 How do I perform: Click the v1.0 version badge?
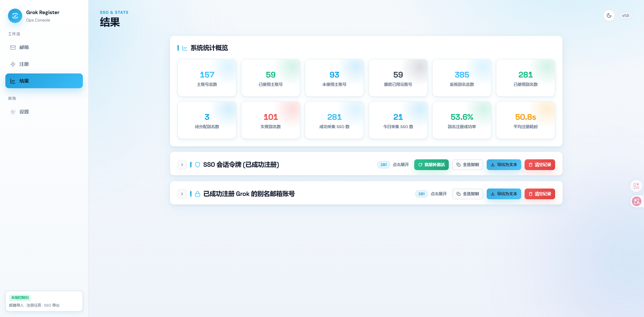tap(626, 15)
